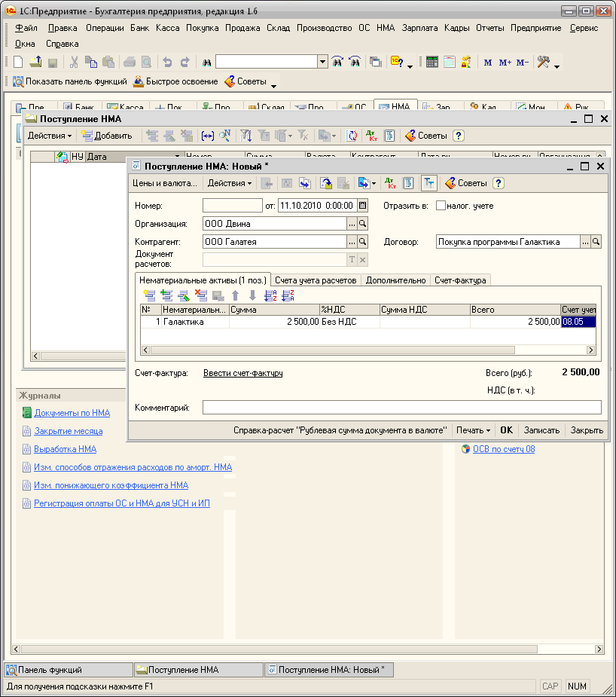The image size is (616, 697).
Task: Open Закрытие месяца link
Action: point(69,431)
